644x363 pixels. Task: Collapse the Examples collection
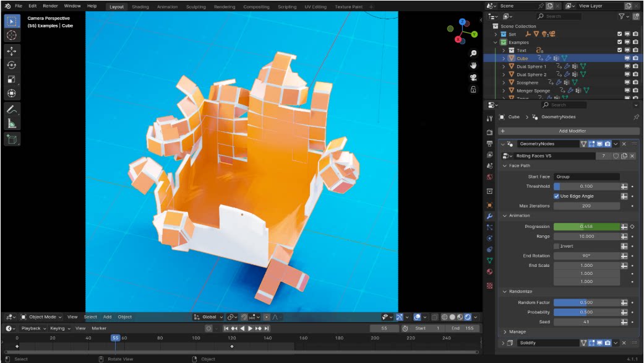[x=496, y=42]
